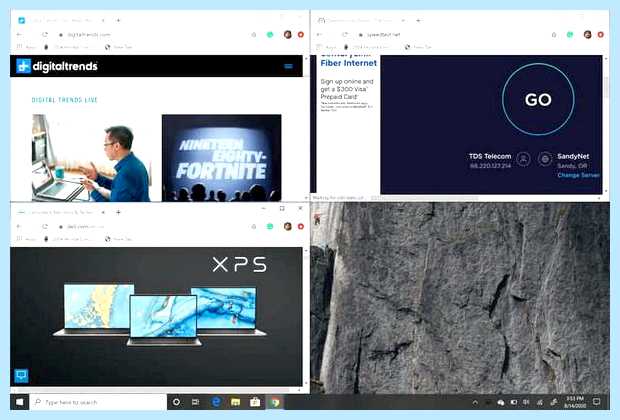The height and width of the screenshot is (420, 620).
Task: Click the digitaltrends site logo
Action: pyautogui.click(x=57, y=66)
